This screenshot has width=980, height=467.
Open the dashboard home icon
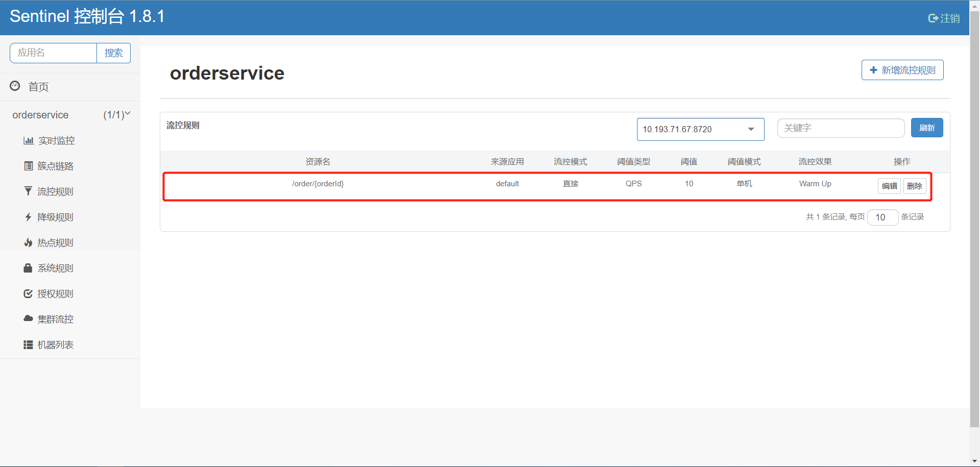pos(15,86)
